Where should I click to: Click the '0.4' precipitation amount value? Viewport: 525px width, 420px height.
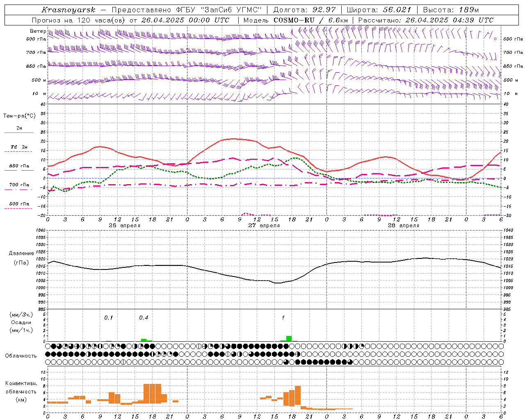[144, 318]
